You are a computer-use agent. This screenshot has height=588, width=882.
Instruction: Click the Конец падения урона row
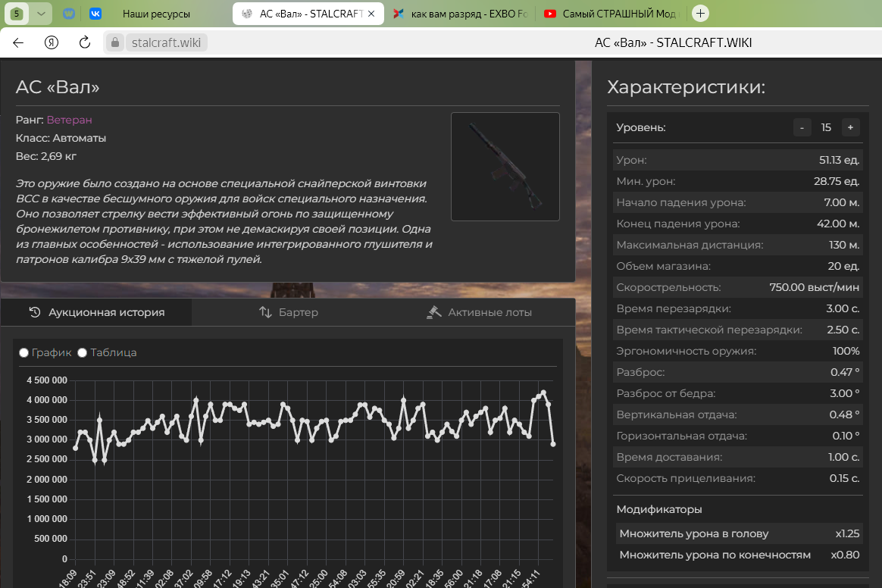[x=737, y=224]
